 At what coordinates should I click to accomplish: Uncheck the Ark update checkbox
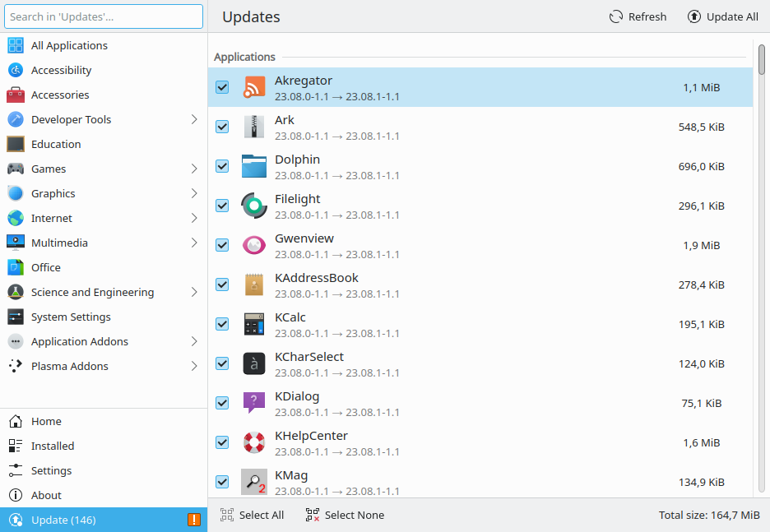(222, 127)
